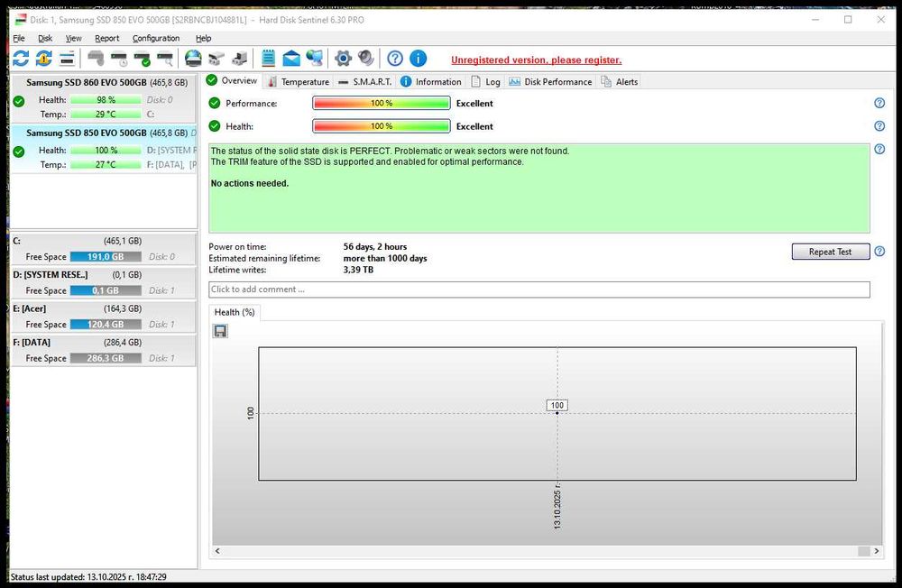The image size is (902, 588).
Task: Click drive icon with magnifying glass
Action: coord(165,58)
